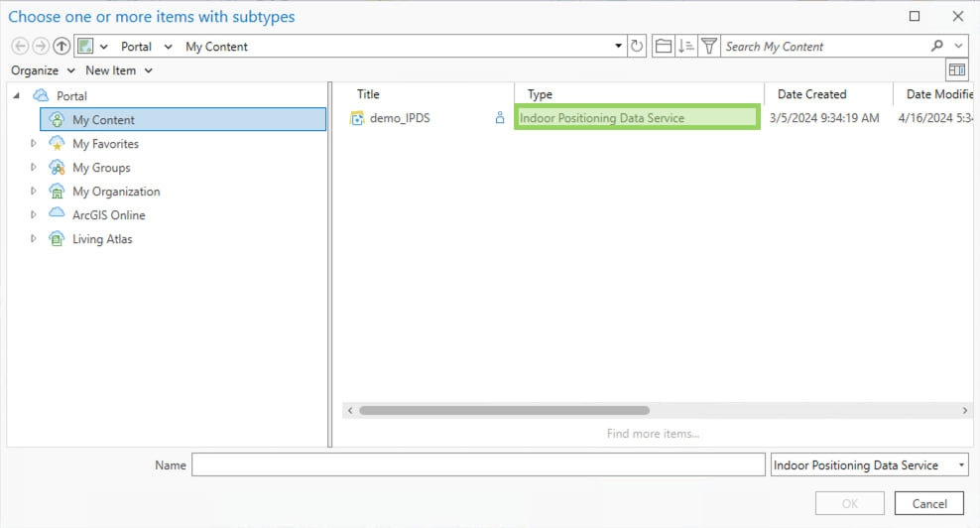
Task: Expand the path bar history dropdown
Action: (618, 46)
